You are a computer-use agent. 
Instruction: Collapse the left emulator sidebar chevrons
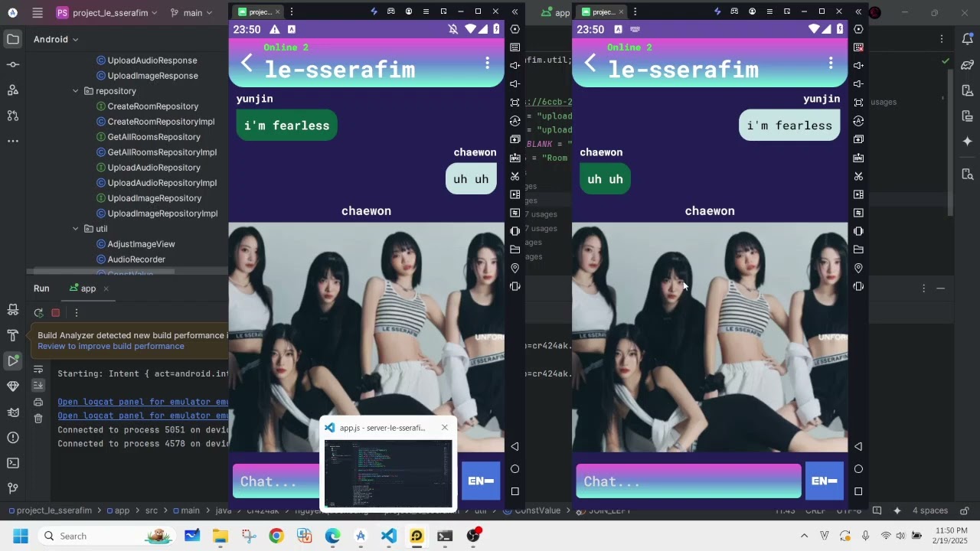(x=514, y=11)
